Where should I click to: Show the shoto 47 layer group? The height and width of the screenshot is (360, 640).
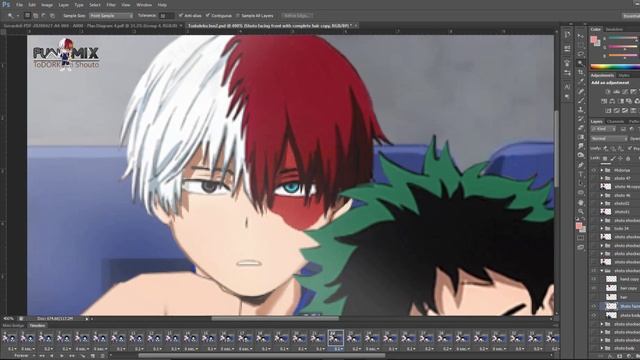pyautogui.click(x=594, y=178)
